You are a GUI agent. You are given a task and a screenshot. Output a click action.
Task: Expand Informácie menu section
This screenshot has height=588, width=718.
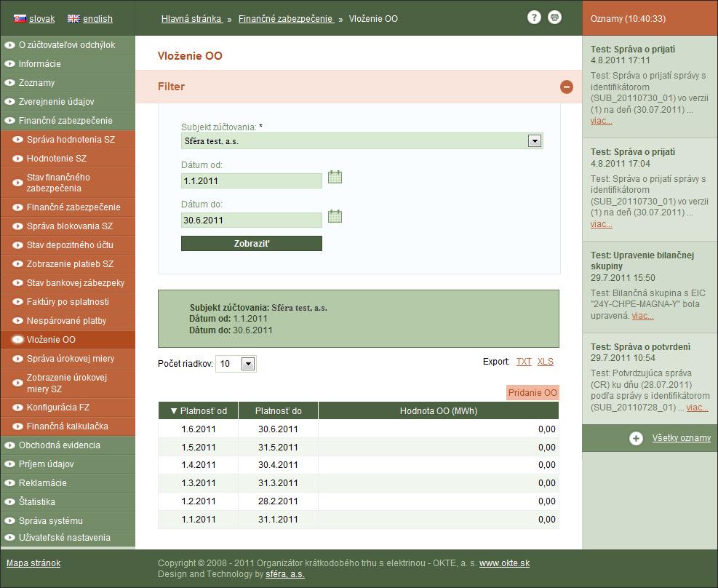click(x=68, y=63)
